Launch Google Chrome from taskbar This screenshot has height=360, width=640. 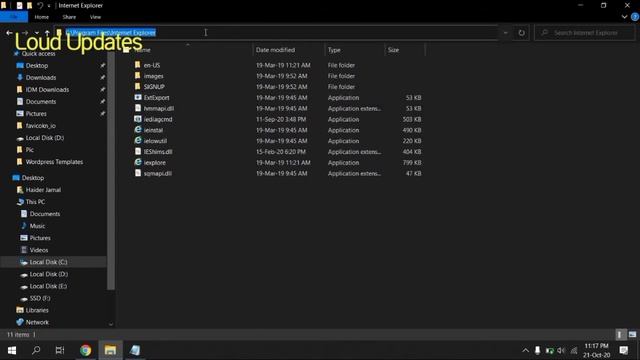(x=85, y=350)
